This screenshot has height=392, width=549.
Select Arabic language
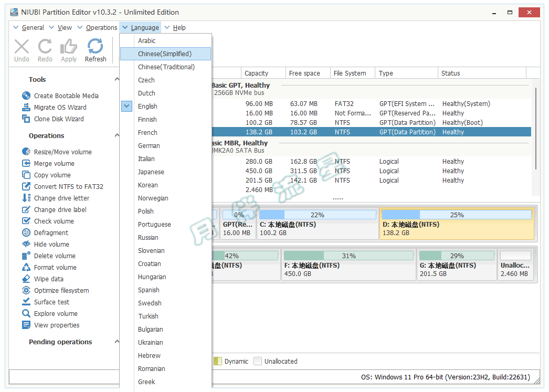click(x=166, y=40)
